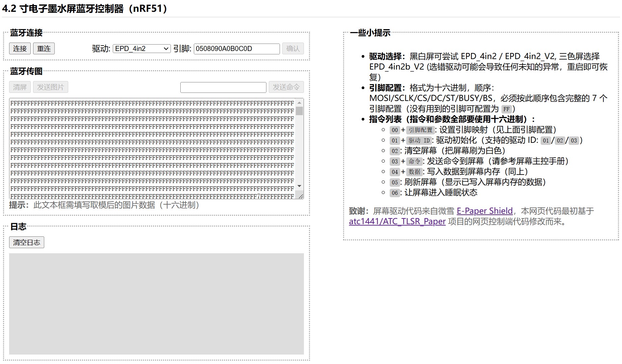Viewport: 622px width, 364px height.
Task: Open the atc1441/ATC_TLSR_Paper project link
Action: click(397, 222)
